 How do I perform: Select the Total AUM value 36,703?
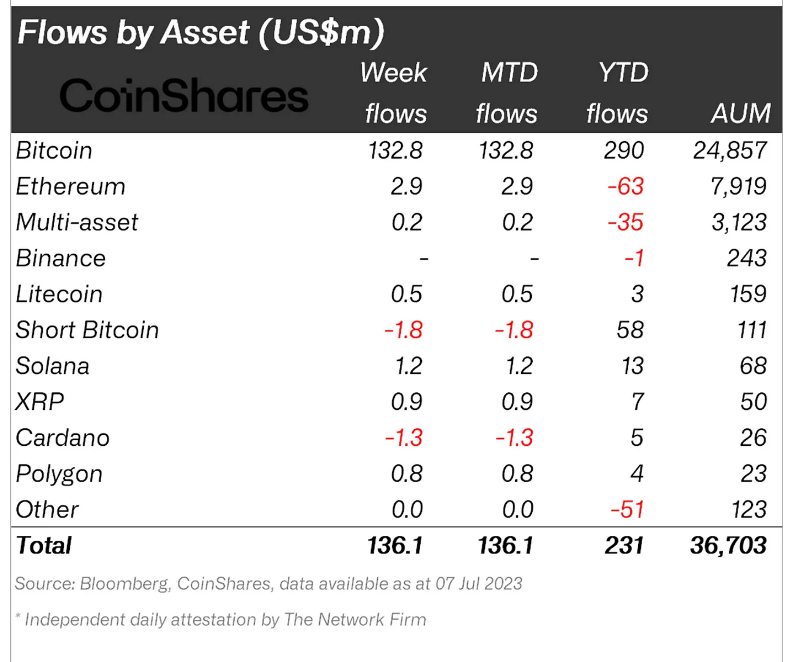(x=727, y=545)
